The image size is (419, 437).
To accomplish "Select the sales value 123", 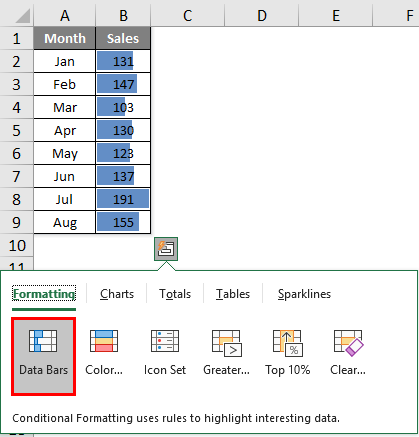I will coord(123,153).
